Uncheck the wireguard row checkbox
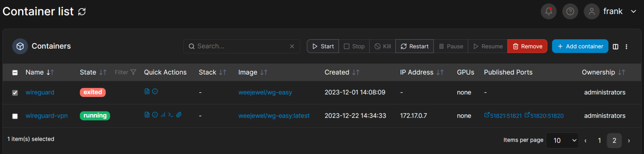This screenshot has height=154, width=644. pyautogui.click(x=15, y=93)
